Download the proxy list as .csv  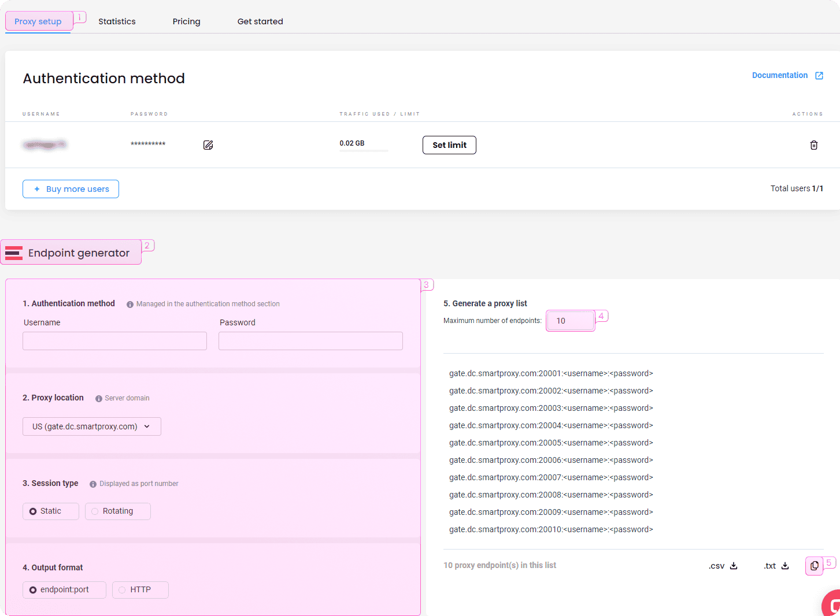pyautogui.click(x=723, y=566)
